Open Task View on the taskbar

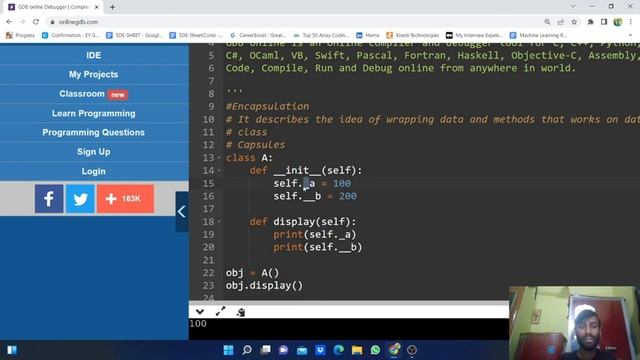tap(265, 350)
